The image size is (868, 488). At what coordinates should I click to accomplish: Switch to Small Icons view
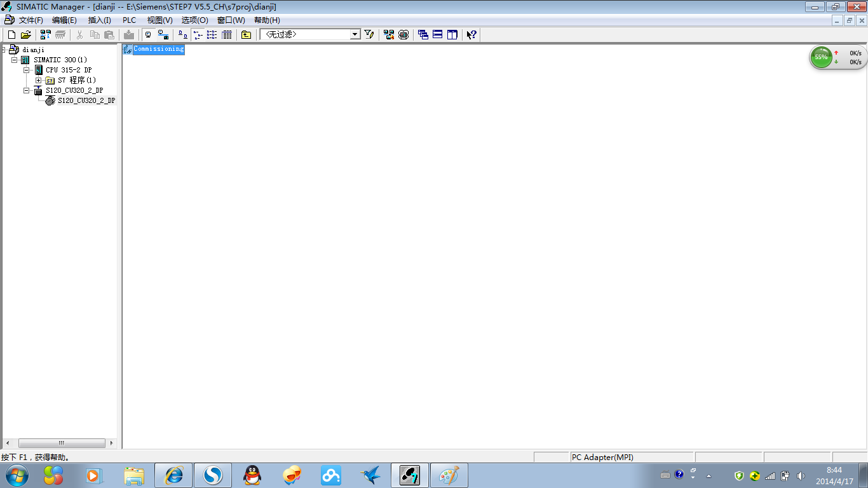198,35
